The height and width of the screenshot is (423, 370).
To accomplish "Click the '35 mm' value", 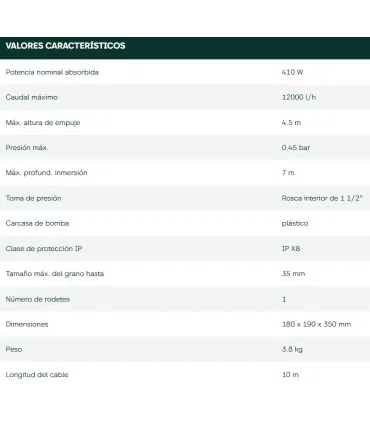I will tap(293, 274).
